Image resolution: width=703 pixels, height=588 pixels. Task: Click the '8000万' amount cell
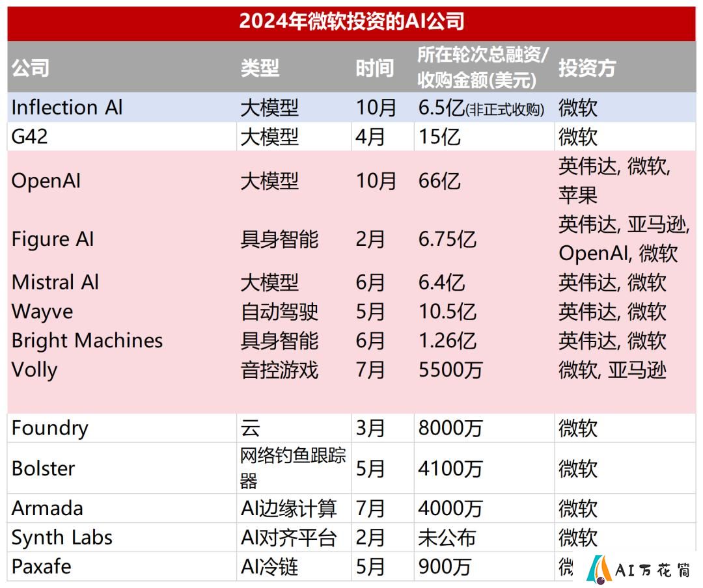click(x=450, y=429)
